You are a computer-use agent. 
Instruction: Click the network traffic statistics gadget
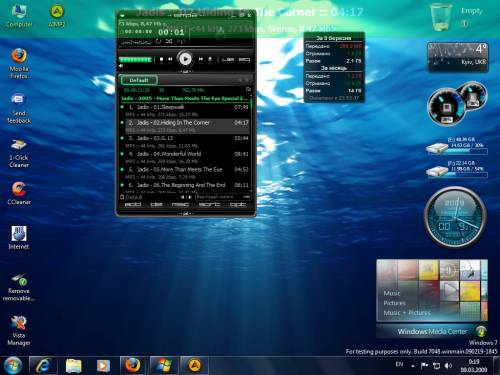[334, 67]
